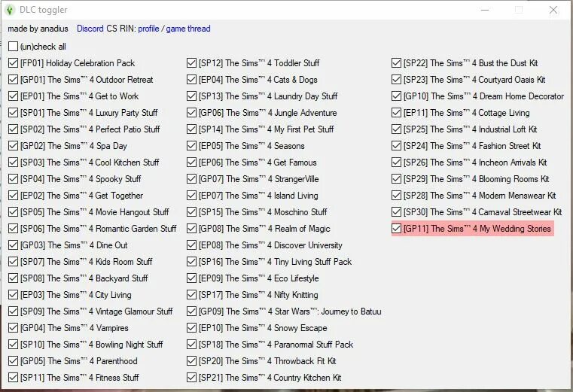Disable EP07 Island Living

[x=191, y=196]
